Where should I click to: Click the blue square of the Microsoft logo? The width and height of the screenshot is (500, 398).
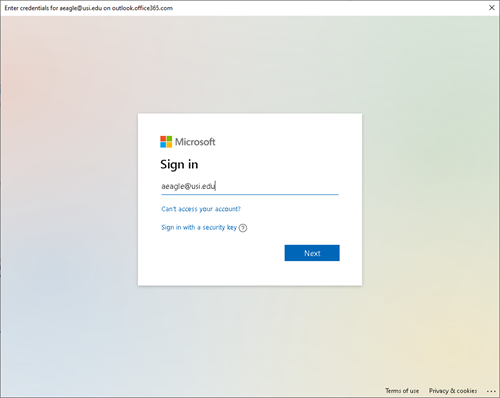click(x=163, y=145)
